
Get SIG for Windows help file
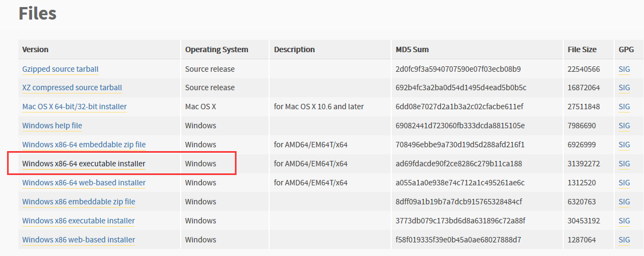coord(624,126)
